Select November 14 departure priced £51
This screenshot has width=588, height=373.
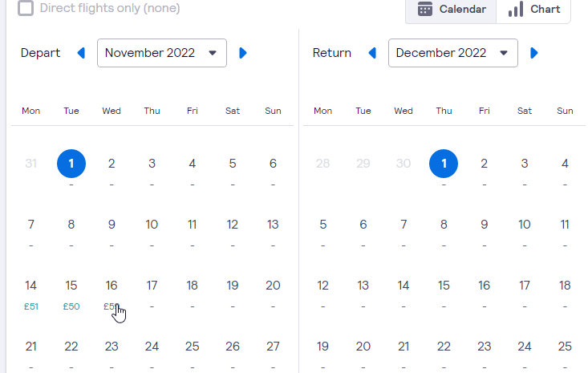coord(31,292)
